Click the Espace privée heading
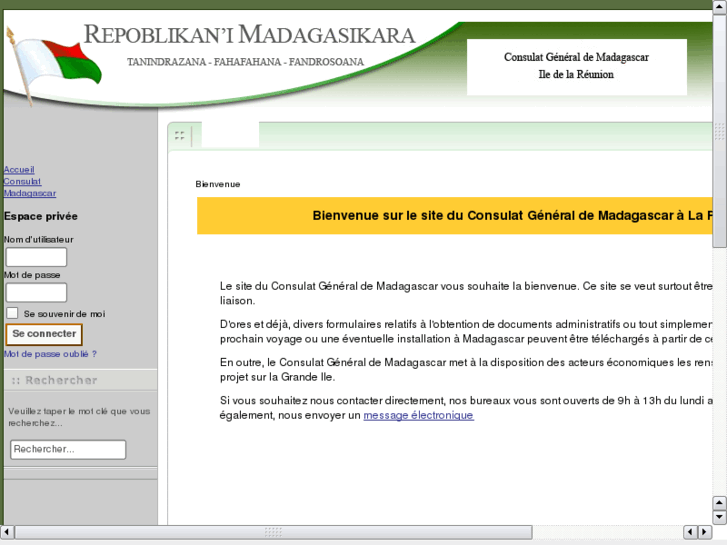This screenshot has width=727, height=545. point(41,216)
